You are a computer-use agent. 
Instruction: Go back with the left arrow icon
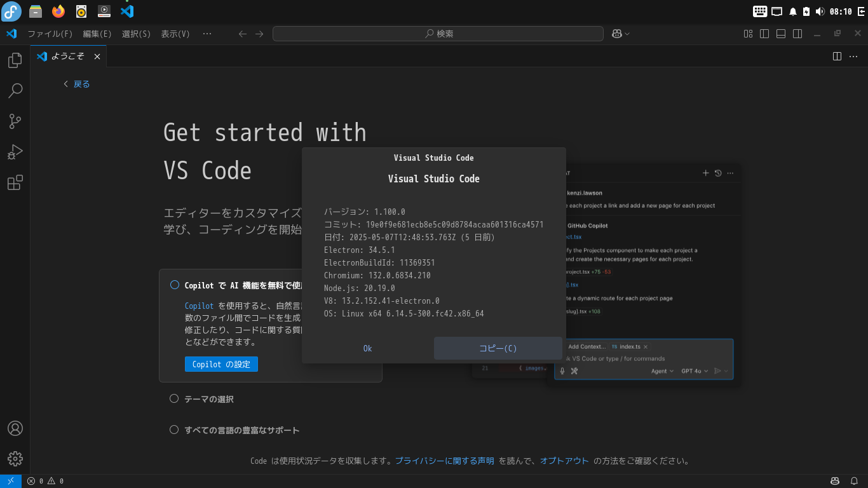(x=242, y=34)
